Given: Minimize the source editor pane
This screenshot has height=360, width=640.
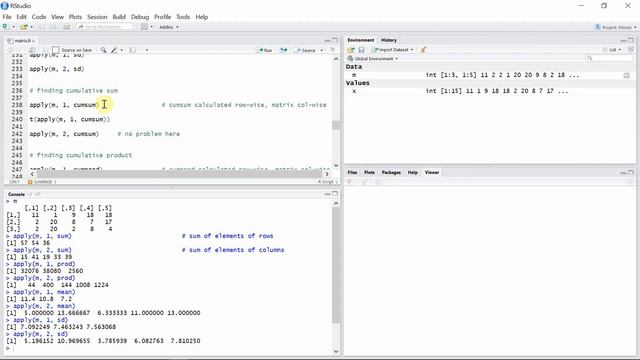Looking at the screenshot, I should coord(327,40).
